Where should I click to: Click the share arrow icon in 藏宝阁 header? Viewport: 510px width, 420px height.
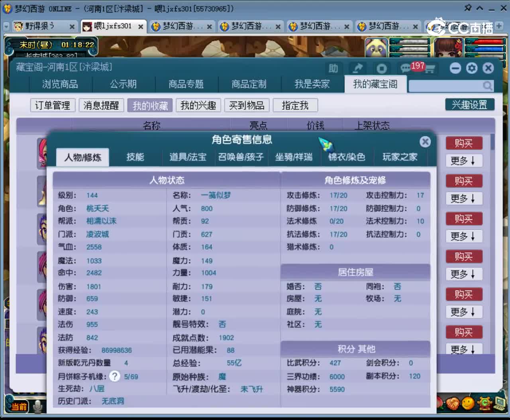358,68
